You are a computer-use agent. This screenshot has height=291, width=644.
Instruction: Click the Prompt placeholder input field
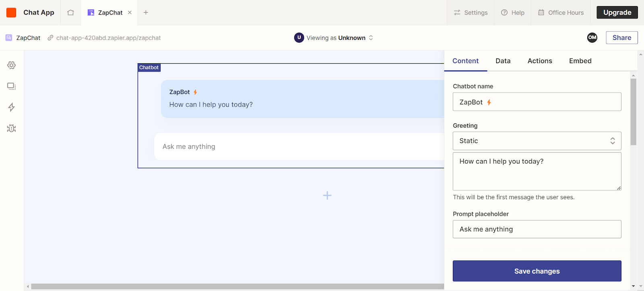537,229
